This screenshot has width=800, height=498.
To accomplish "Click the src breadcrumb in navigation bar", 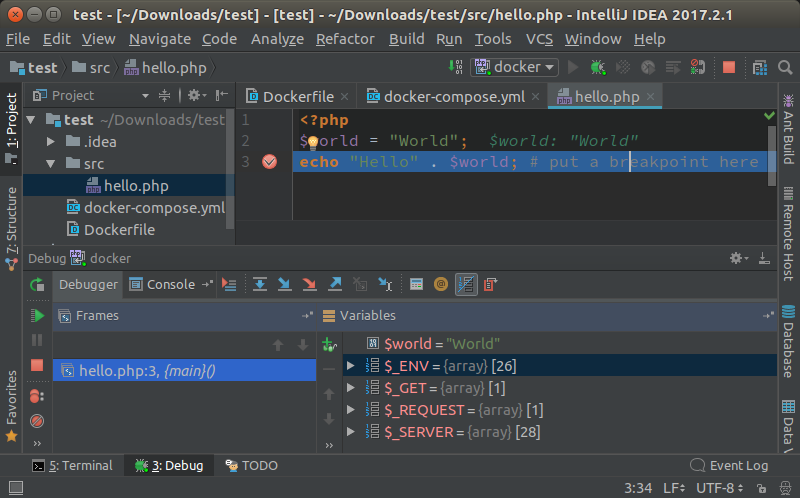I will click(91, 67).
